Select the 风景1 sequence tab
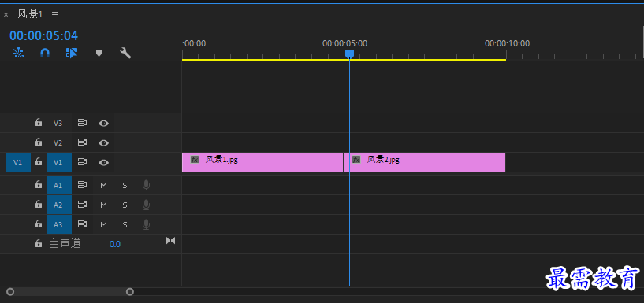This screenshot has height=303, width=644. 30,14
